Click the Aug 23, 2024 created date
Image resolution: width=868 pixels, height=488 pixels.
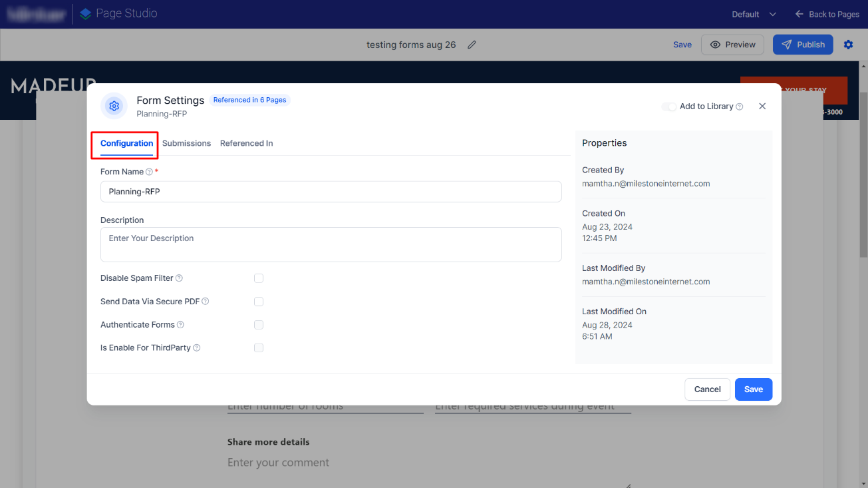click(x=607, y=227)
